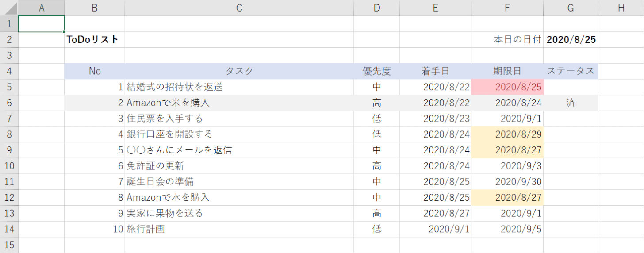
Task: Select column G header
Action: coord(571,8)
